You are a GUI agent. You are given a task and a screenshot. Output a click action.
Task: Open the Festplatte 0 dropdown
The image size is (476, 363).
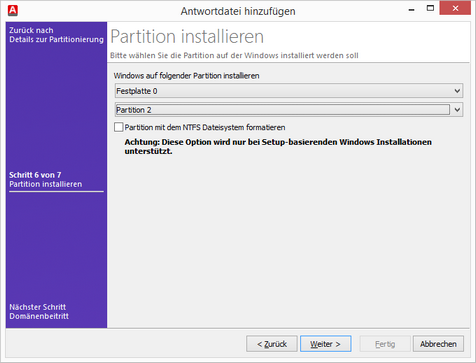(x=289, y=91)
